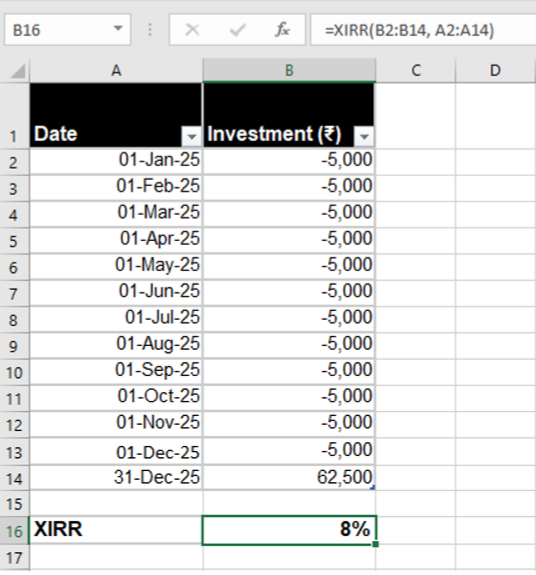
Task: Select row 2 header
Action: pyautogui.click(x=14, y=162)
